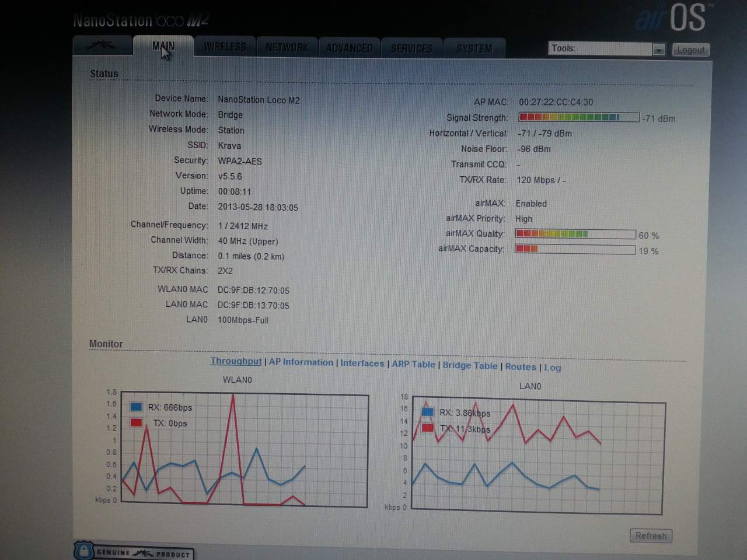The width and height of the screenshot is (747, 560).
Task: Open the Wireless tab
Action: (x=225, y=47)
